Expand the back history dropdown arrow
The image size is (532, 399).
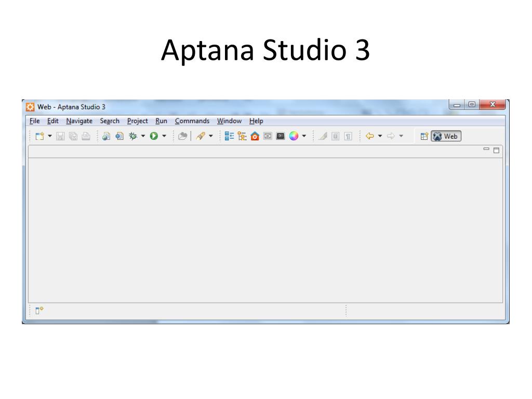coord(380,136)
